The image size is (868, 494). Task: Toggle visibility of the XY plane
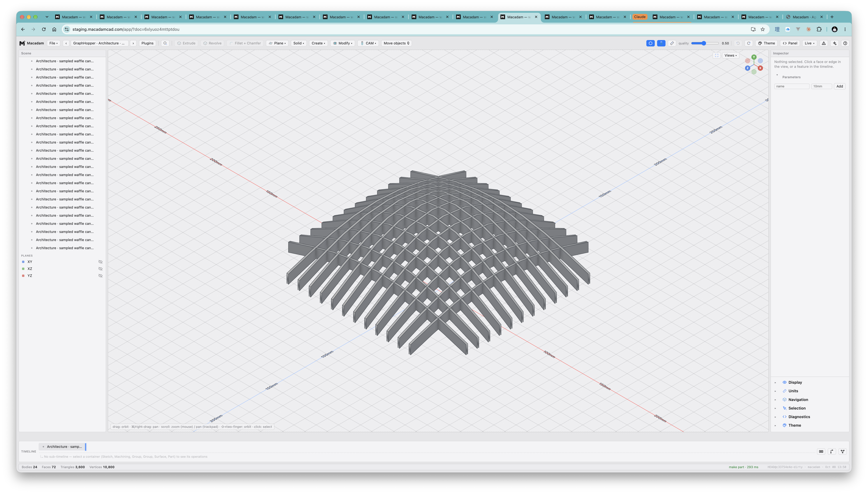click(x=100, y=262)
